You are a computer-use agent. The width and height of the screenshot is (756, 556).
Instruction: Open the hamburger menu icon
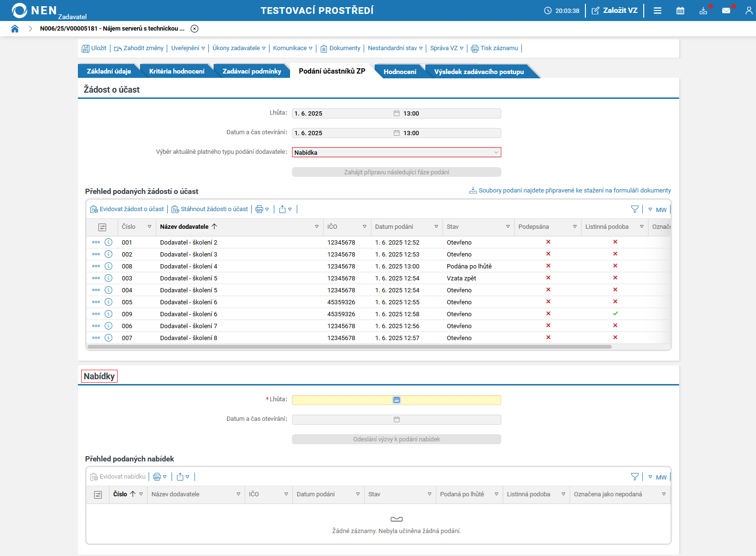pos(658,11)
